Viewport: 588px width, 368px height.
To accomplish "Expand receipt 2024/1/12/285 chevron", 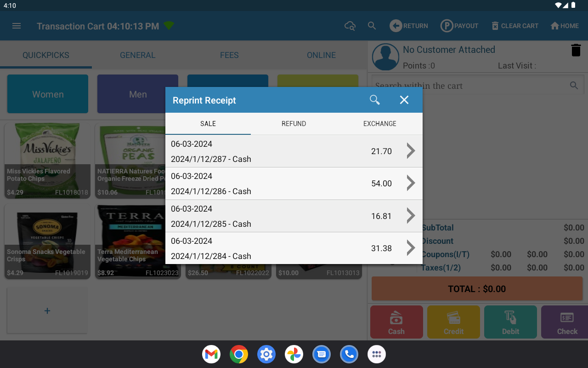I will pos(411,216).
